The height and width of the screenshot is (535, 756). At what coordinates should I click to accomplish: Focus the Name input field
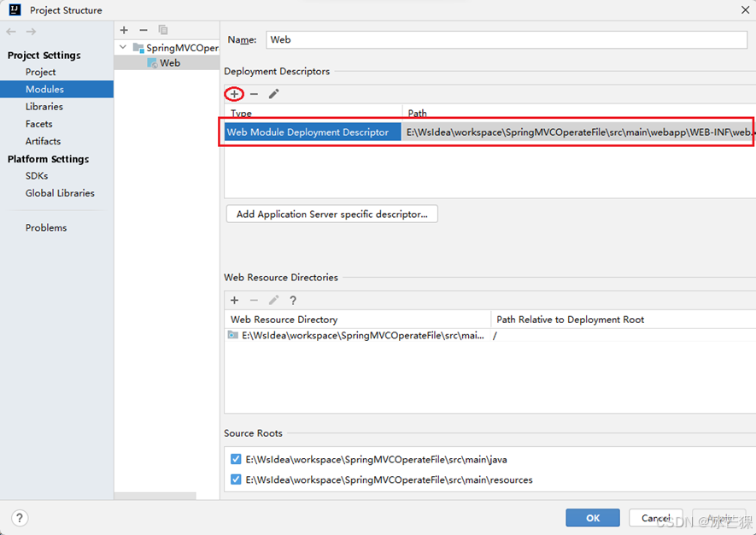[x=507, y=39]
